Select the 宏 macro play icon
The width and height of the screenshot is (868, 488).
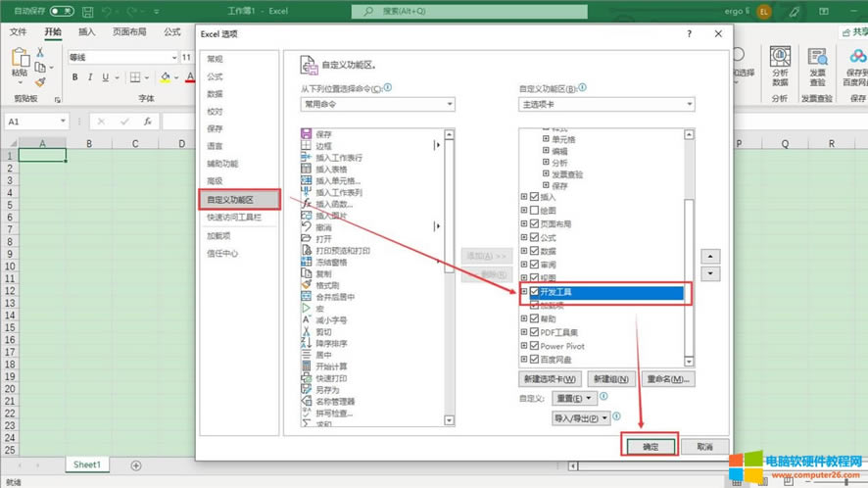click(306, 308)
